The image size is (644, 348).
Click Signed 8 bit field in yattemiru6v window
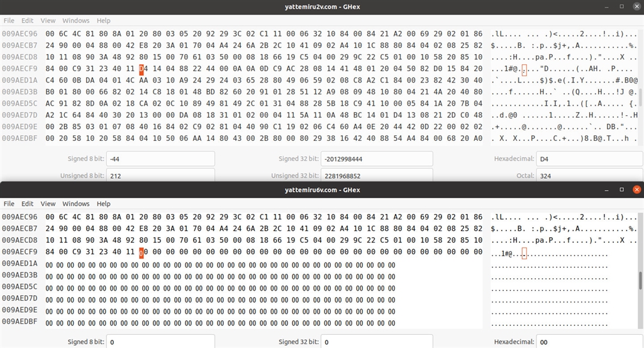160,342
